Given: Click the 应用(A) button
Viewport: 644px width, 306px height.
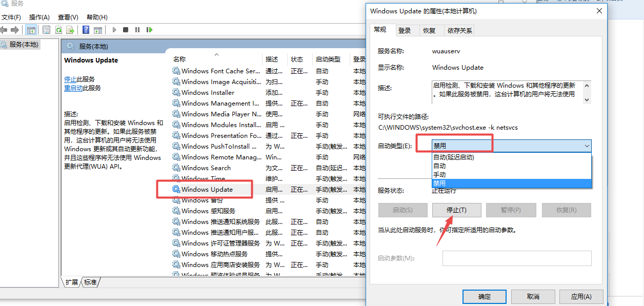Looking at the screenshot, I should tap(581, 297).
